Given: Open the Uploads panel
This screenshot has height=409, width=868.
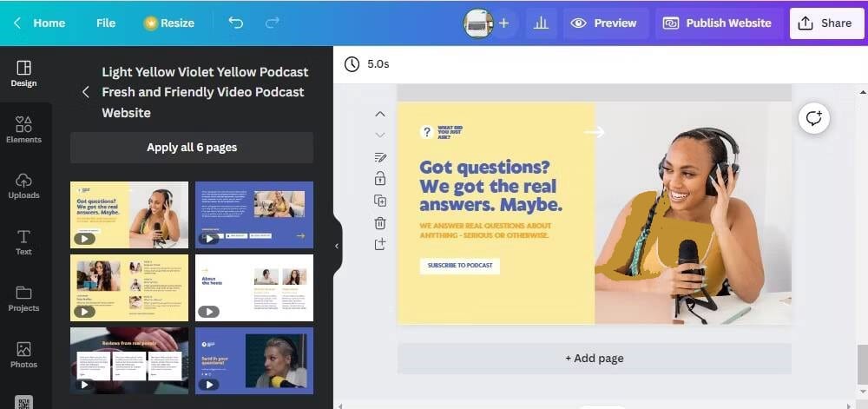Looking at the screenshot, I should coord(23,184).
